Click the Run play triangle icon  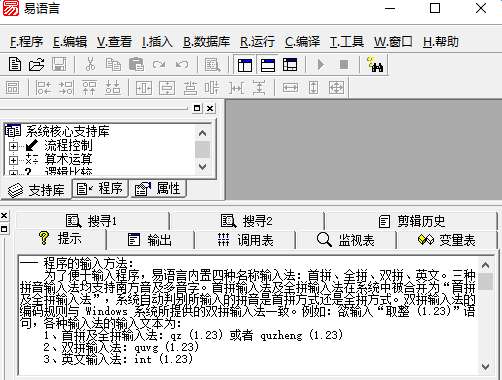321,64
